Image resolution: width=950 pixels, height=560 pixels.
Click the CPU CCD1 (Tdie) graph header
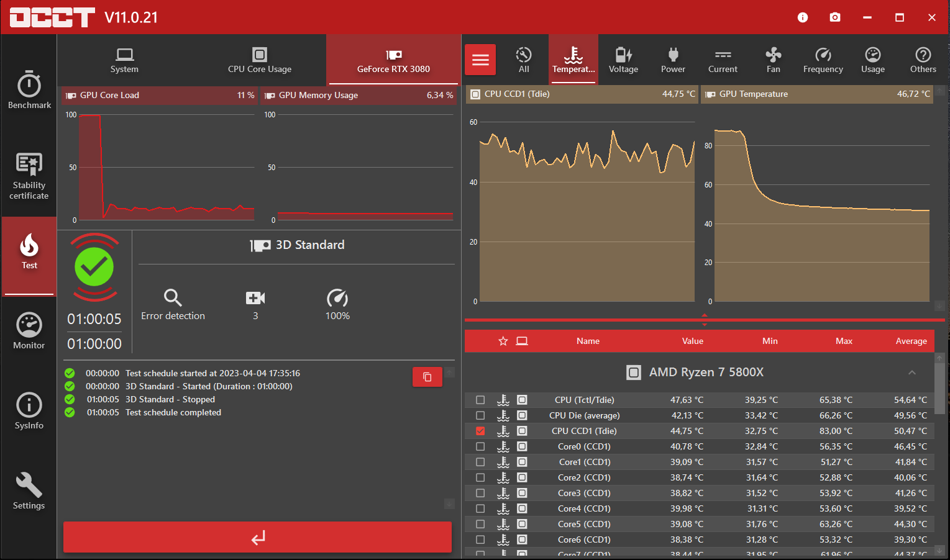582,94
